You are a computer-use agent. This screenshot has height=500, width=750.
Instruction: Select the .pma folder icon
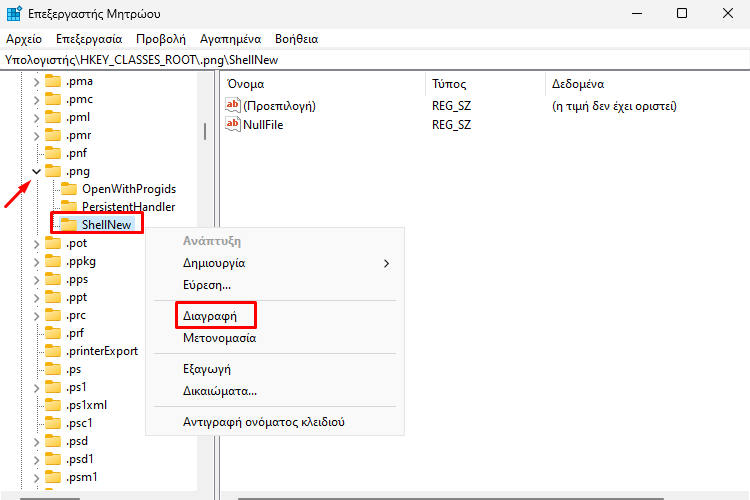click(53, 81)
